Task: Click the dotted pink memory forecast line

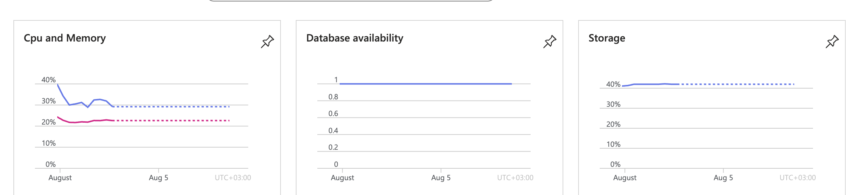Action: click(x=172, y=120)
